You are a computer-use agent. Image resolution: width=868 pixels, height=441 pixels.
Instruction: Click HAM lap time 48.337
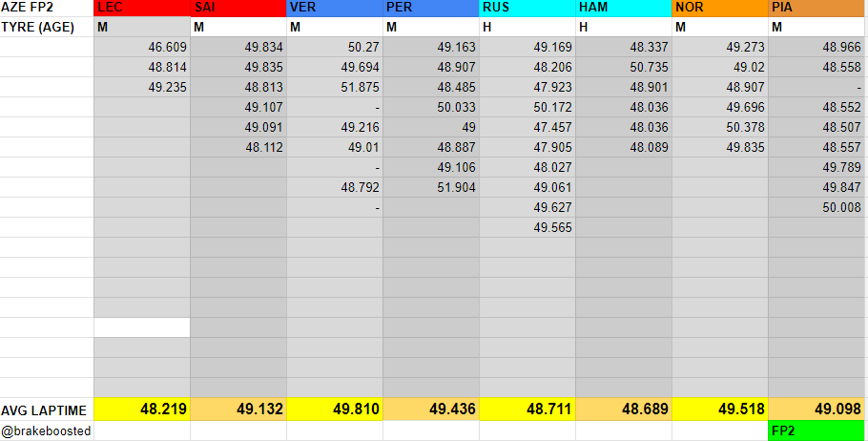click(x=624, y=47)
